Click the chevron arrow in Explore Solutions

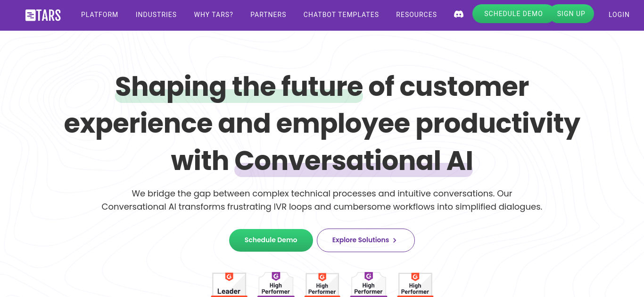[x=395, y=240]
